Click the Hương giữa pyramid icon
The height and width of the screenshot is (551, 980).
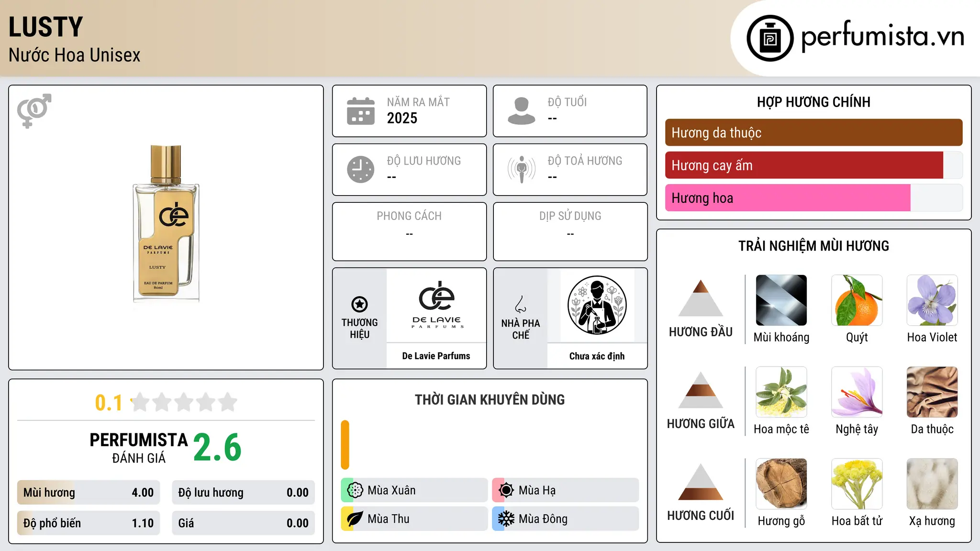[701, 390]
